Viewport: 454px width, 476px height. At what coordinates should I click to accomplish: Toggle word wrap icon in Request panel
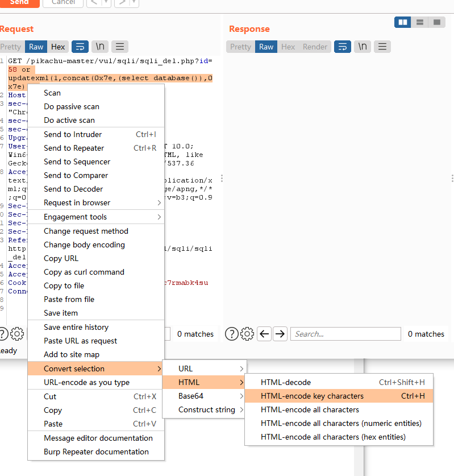80,47
